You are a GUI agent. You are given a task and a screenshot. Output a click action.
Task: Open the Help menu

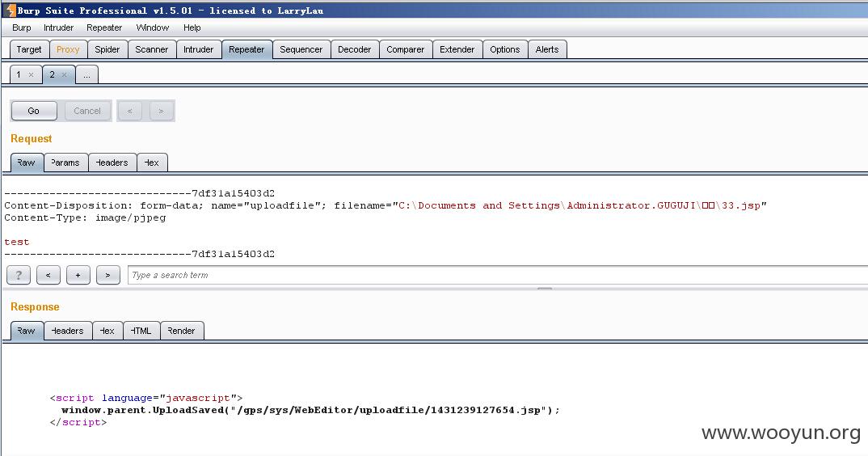pos(192,27)
